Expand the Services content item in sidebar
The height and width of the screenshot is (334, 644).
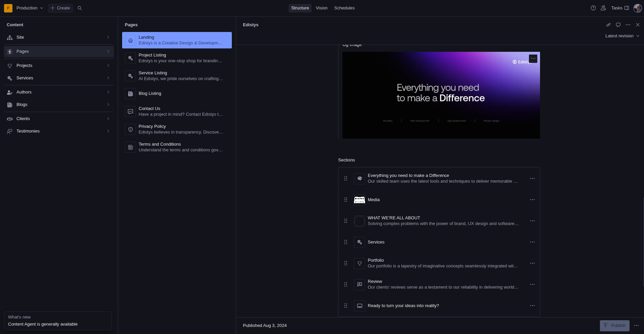[x=59, y=78]
